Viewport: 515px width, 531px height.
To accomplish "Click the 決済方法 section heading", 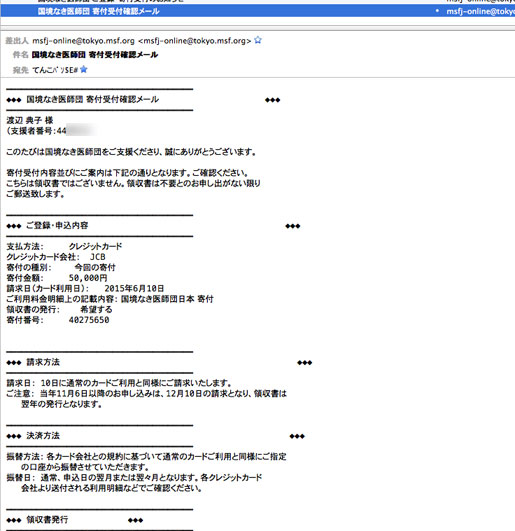I will 43,436.
